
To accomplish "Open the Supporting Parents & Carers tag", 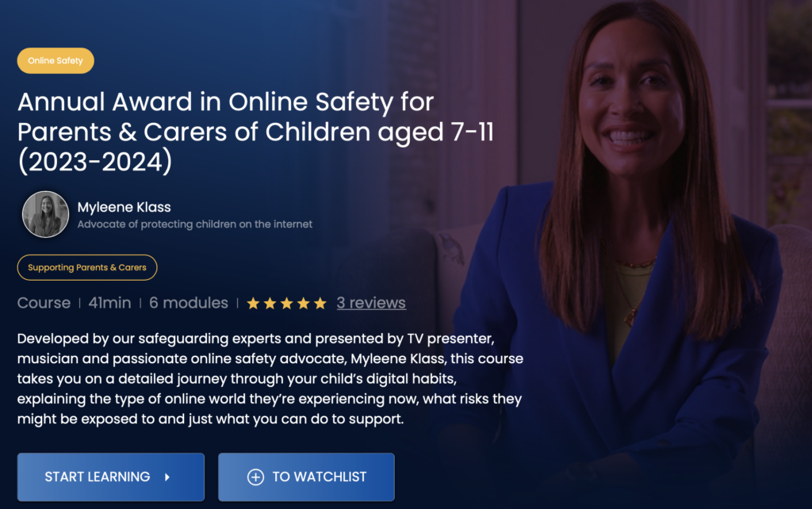I will (x=87, y=267).
